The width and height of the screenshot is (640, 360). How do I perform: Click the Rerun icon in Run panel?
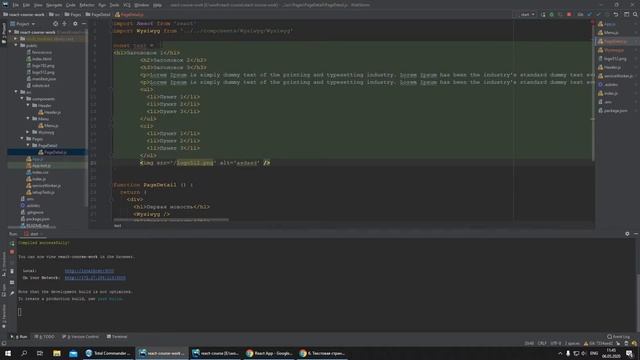pyautogui.click(x=12, y=243)
